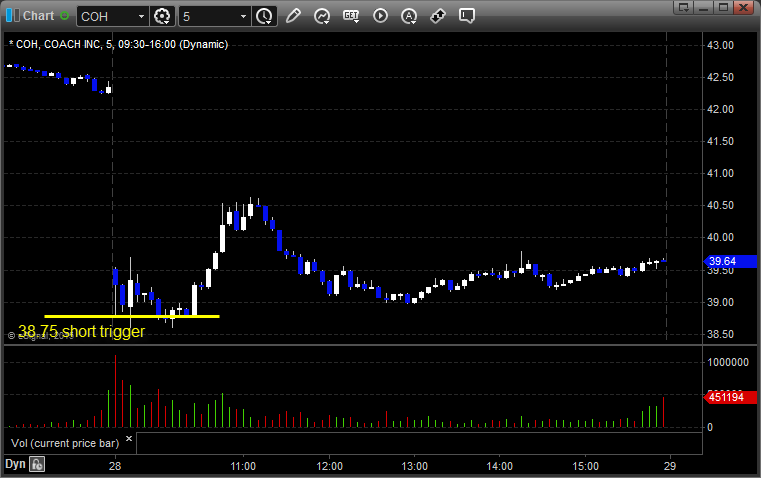
Task: Close the Vol study panel
Action: click(x=128, y=439)
